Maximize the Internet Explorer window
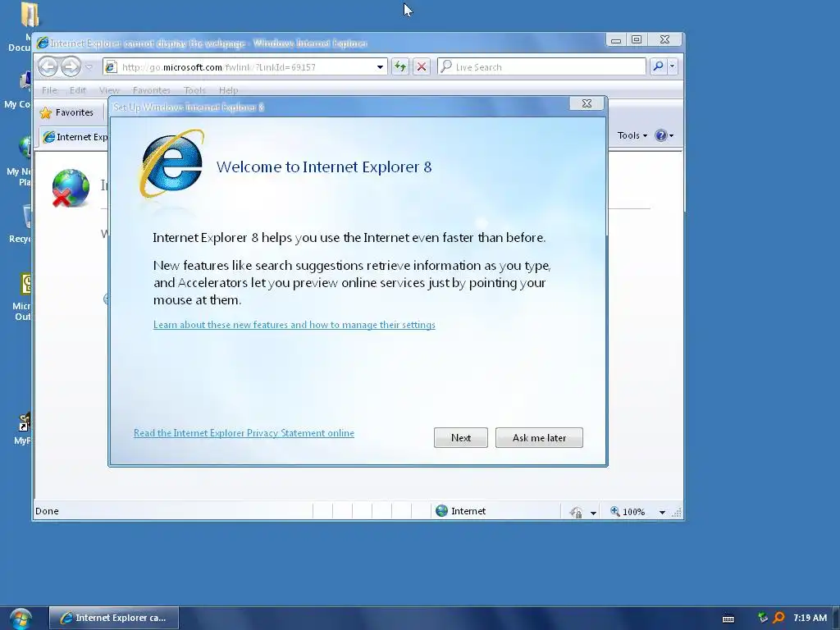 [x=637, y=40]
